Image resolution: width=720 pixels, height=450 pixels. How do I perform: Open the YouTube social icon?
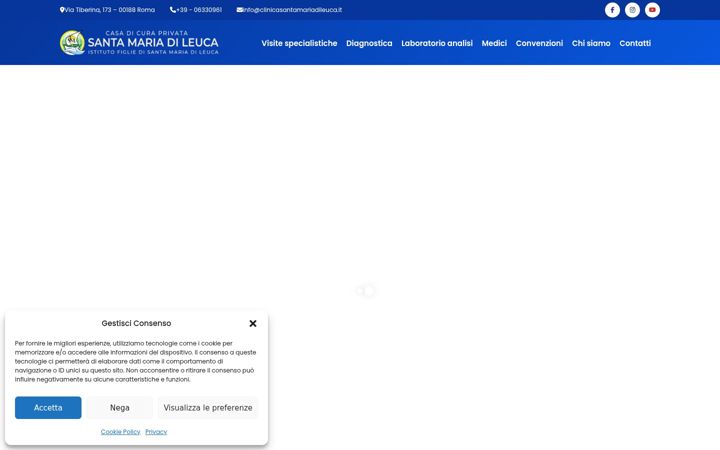[652, 10]
